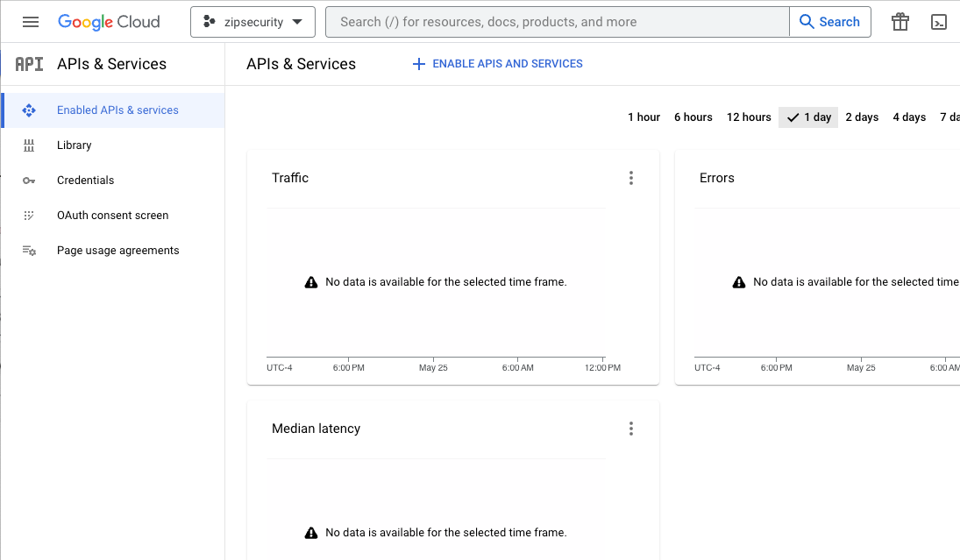The height and width of the screenshot is (560, 960).
Task: Open the hamburger navigation menu
Action: 31,22
